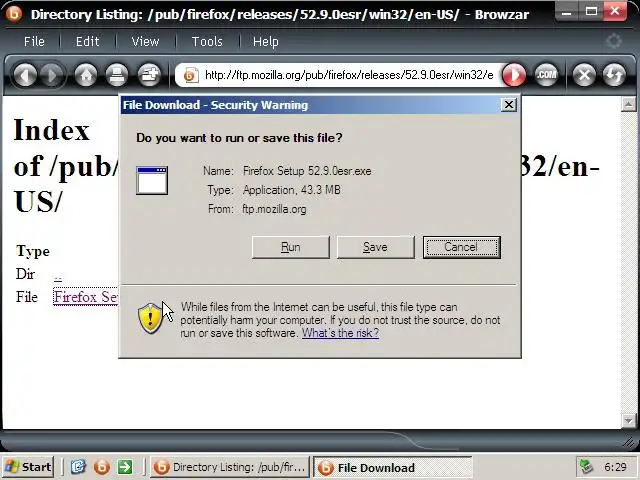
Task: Cancel the file download dialog
Action: pos(462,247)
